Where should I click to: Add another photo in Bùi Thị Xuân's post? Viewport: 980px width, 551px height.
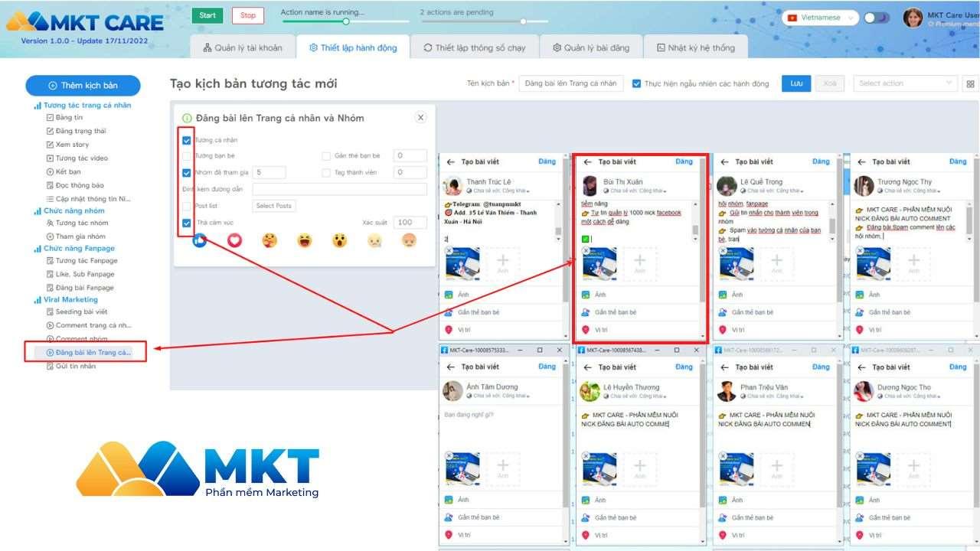click(640, 264)
